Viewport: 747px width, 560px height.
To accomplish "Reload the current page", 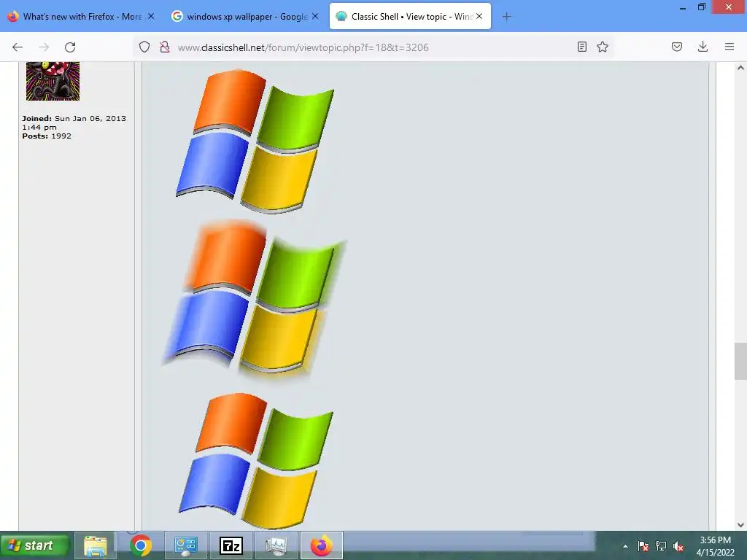I will pos(70,47).
